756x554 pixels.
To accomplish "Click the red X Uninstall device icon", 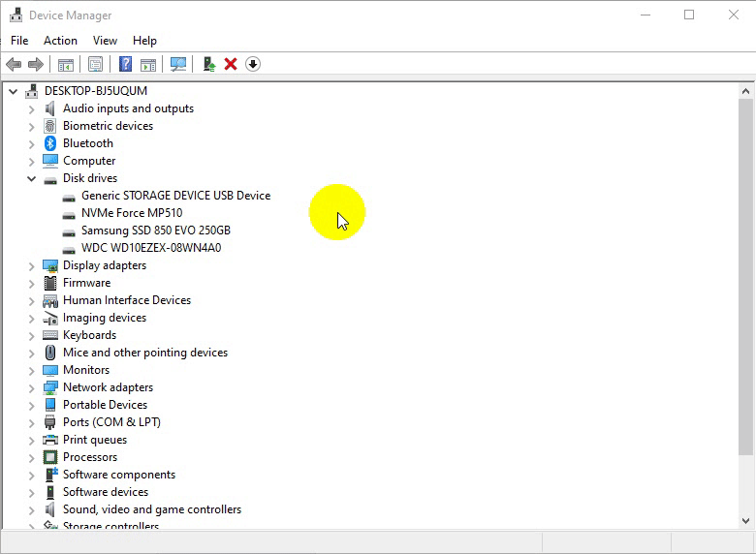I will tap(231, 64).
